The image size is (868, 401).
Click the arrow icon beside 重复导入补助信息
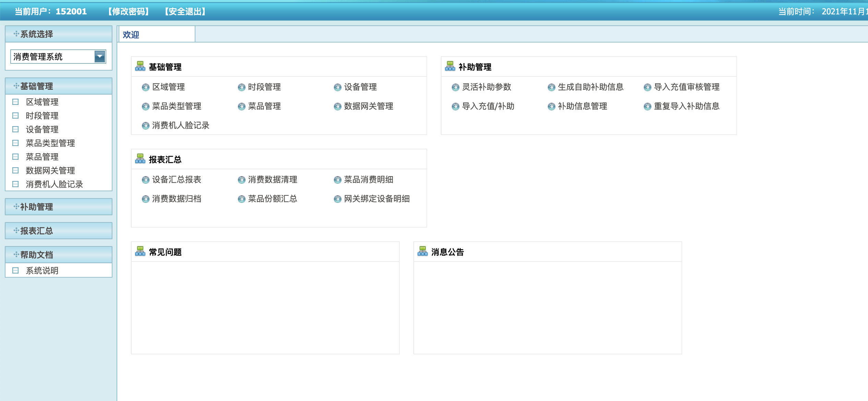(x=647, y=107)
